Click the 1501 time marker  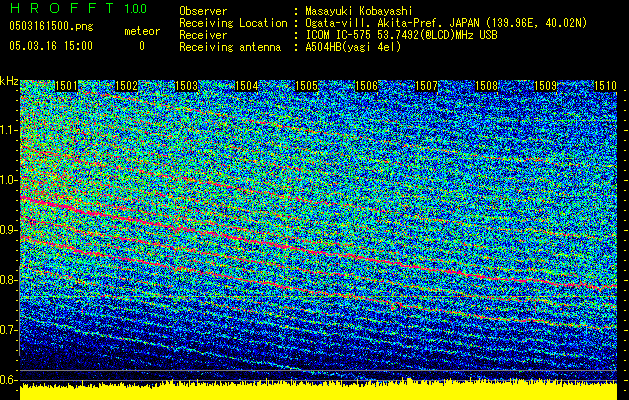66,86
